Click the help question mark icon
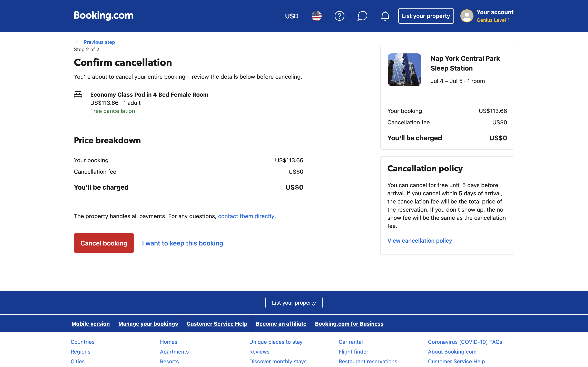Viewport: 588px width, 367px height. tap(339, 16)
